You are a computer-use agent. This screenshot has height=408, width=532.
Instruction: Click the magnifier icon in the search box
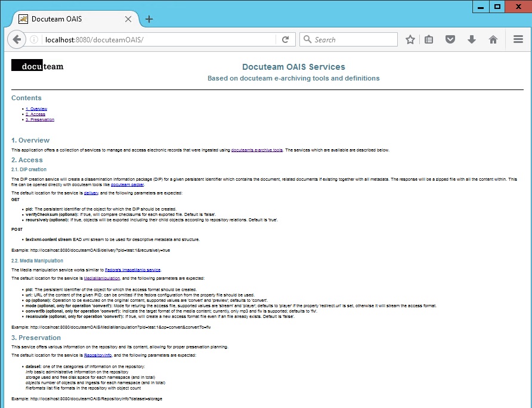coord(307,39)
